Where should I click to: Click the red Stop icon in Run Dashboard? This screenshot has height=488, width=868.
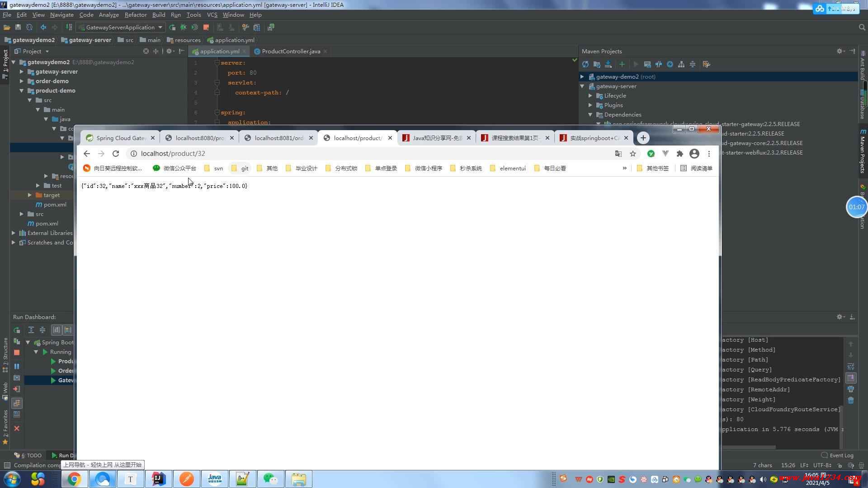[17, 352]
